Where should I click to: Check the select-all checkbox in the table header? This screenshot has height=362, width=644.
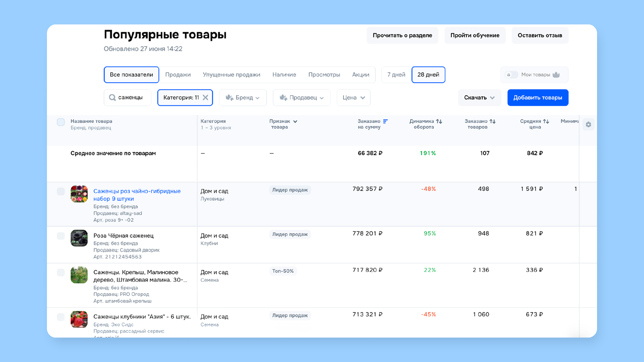[61, 122]
